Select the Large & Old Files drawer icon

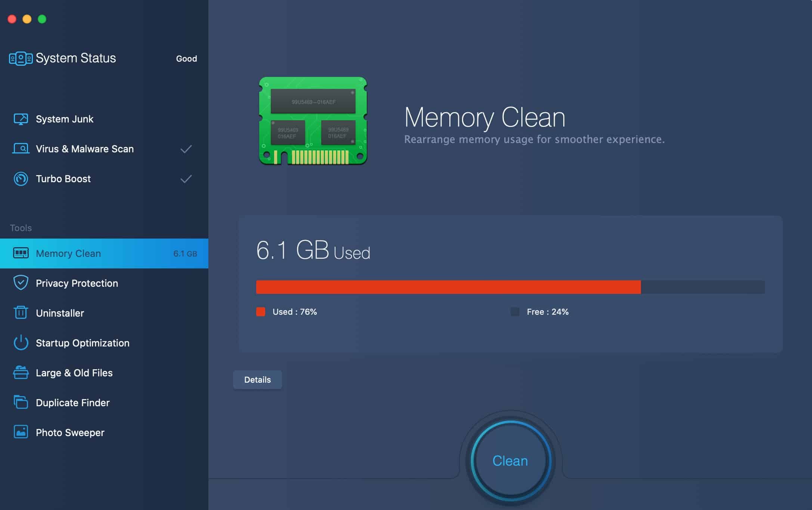21,373
